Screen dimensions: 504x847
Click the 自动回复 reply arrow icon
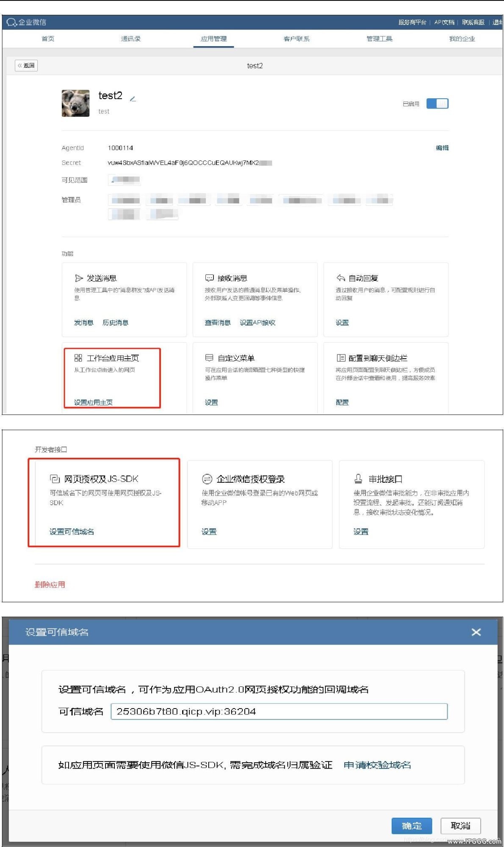pos(341,278)
